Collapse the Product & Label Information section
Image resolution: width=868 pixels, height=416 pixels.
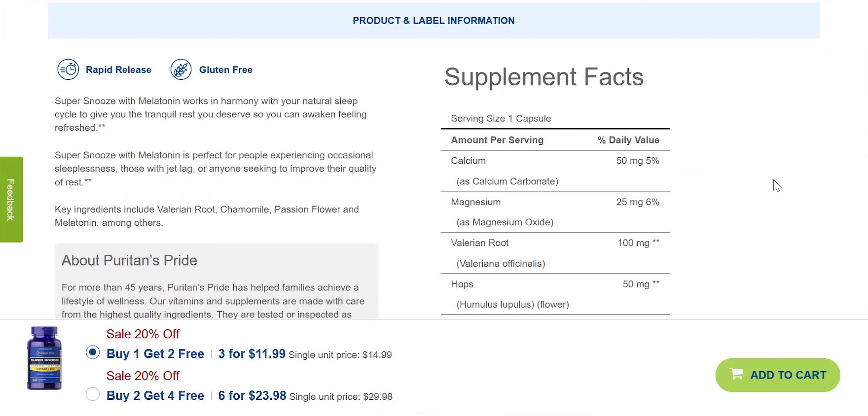[434, 21]
